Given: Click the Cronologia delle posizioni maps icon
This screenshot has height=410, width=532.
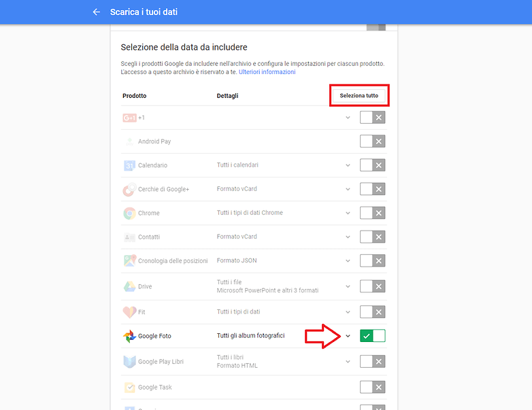Looking at the screenshot, I should tap(130, 260).
